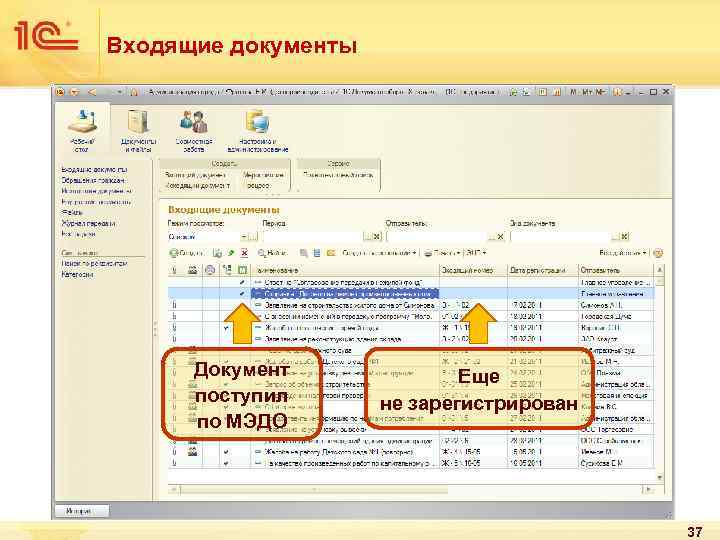Viewport: 720px width, 540px height.
Task: Open the Совместная работа section
Action: pos(194,130)
